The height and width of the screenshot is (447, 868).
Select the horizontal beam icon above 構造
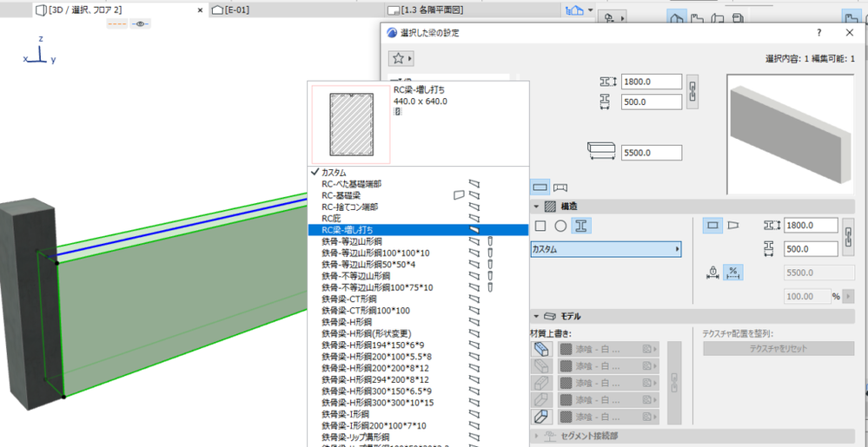[540, 187]
